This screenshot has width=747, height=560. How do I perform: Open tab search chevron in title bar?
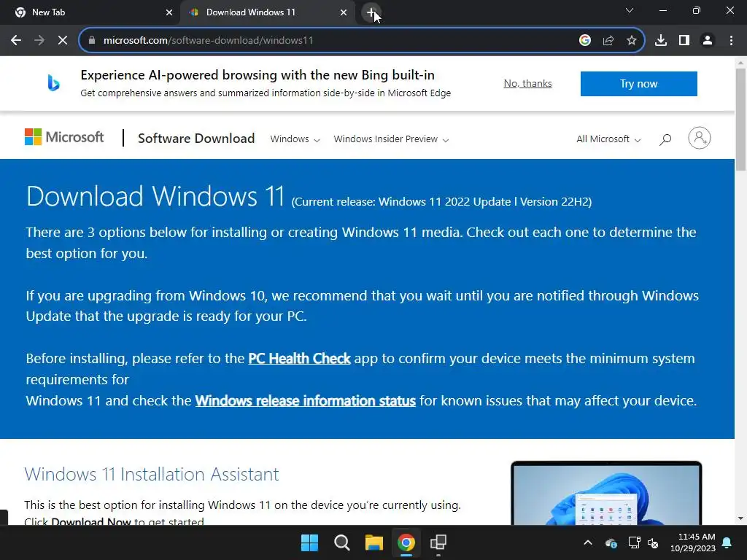[630, 10]
